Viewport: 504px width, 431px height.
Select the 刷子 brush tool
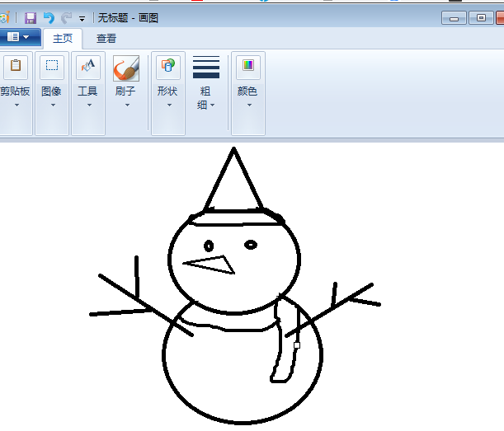[x=126, y=68]
